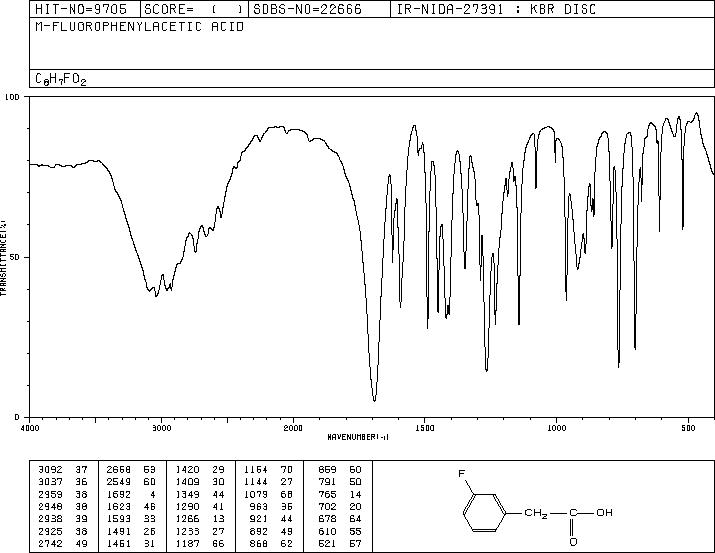Viewport: 715px width, 553px height.
Task: Click the 50 y-axis tick label
Action: coord(15,258)
